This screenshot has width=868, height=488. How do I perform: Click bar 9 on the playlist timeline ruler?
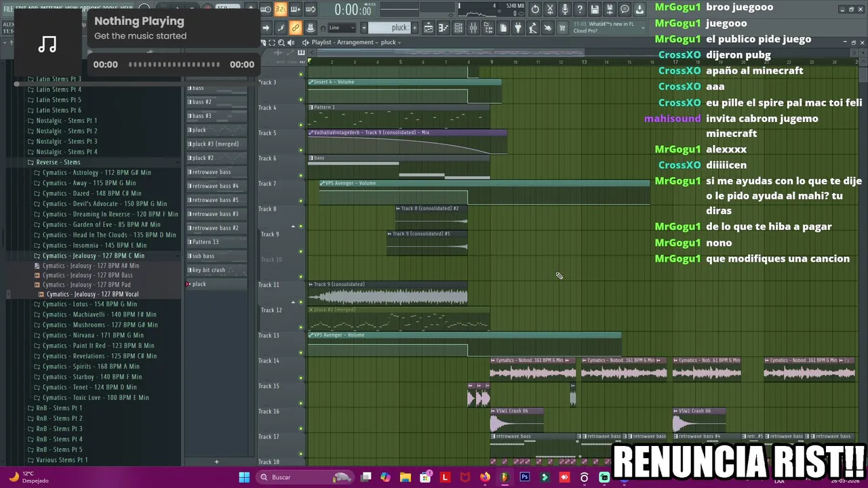492,62
